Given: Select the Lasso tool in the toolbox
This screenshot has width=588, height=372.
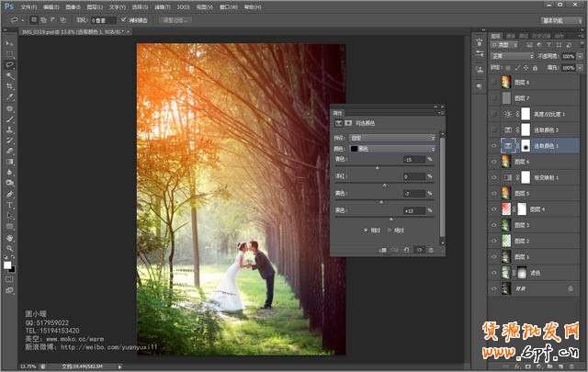Looking at the screenshot, I should pyautogui.click(x=9, y=65).
